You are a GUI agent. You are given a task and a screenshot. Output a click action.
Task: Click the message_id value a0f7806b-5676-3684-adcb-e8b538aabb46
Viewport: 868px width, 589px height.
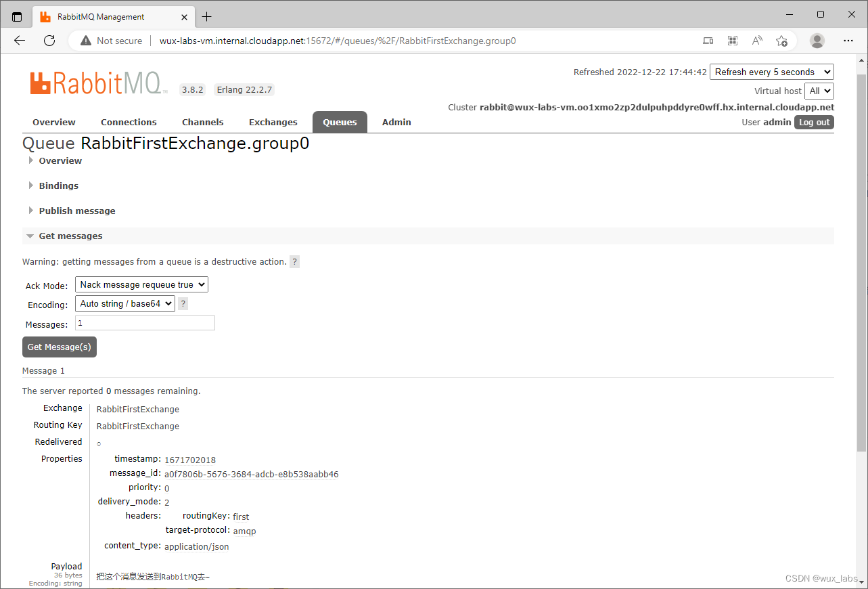click(252, 475)
